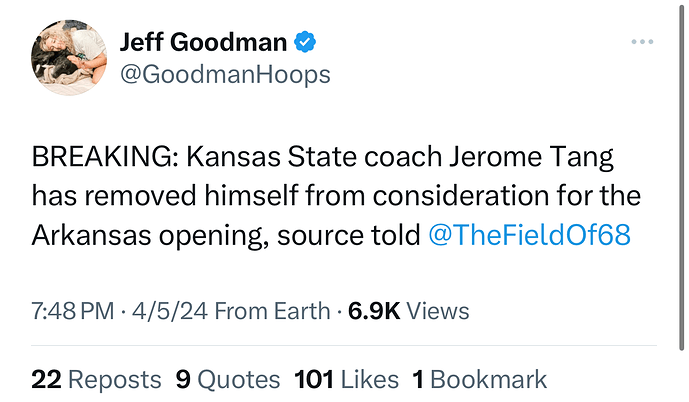The width and height of the screenshot is (689, 402).
Task: Click the 1 Bookmark count
Action: point(479,379)
